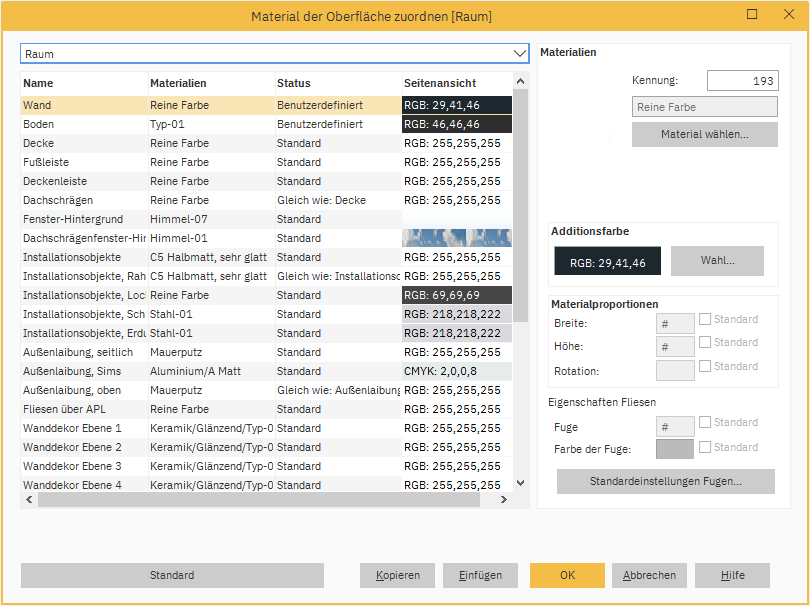Click into the Kennung input field
Viewport: 810px width, 606px height.
pos(741,81)
